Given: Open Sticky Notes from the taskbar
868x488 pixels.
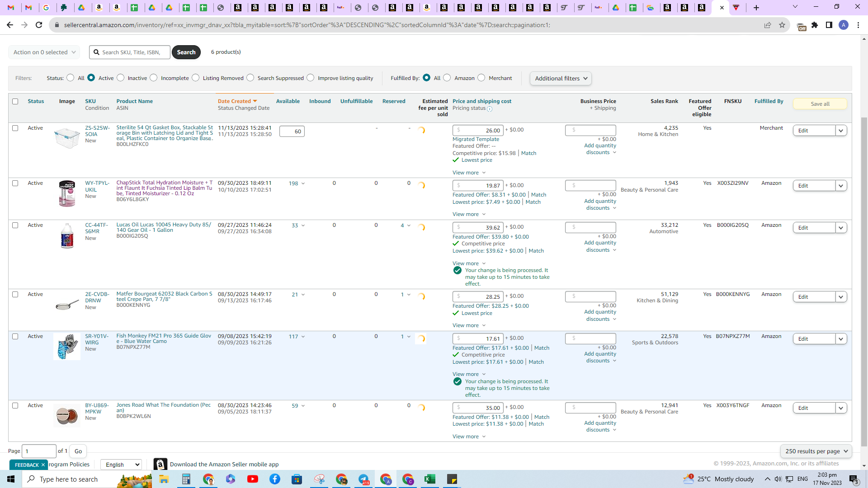Looking at the screenshot, I should tap(452, 479).
